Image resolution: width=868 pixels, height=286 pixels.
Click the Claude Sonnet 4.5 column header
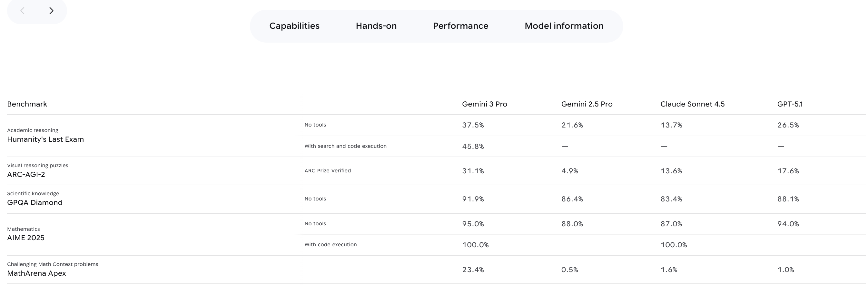point(693,104)
